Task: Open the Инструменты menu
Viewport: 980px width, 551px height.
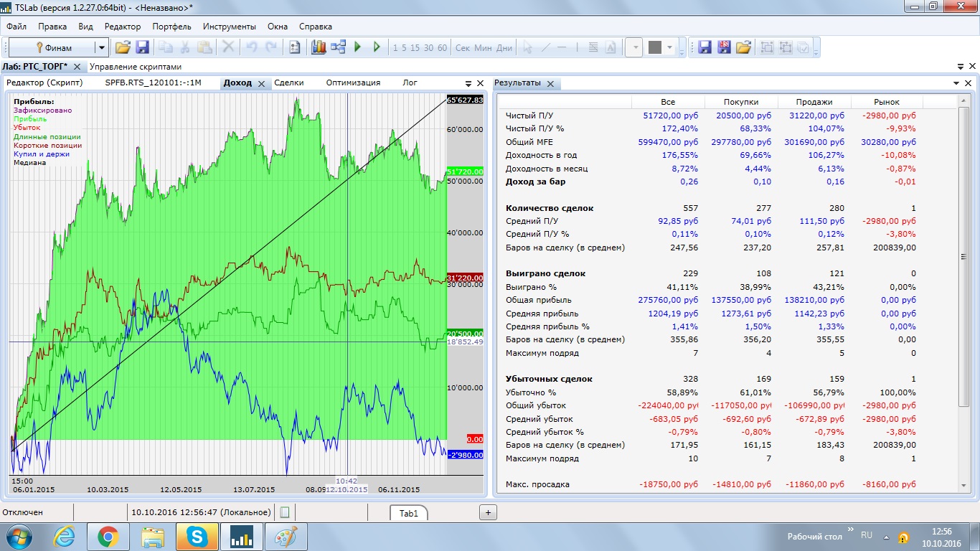Action: click(229, 27)
